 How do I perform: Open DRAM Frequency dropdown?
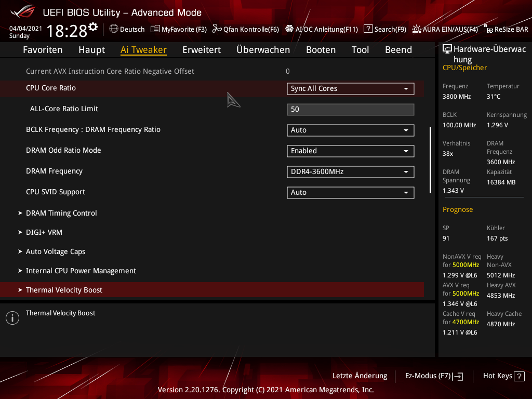coord(351,171)
